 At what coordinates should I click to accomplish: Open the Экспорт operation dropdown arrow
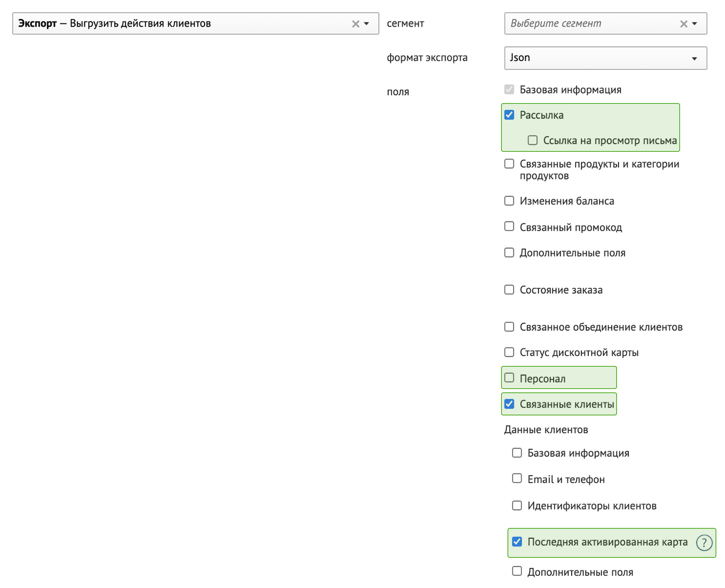click(366, 24)
